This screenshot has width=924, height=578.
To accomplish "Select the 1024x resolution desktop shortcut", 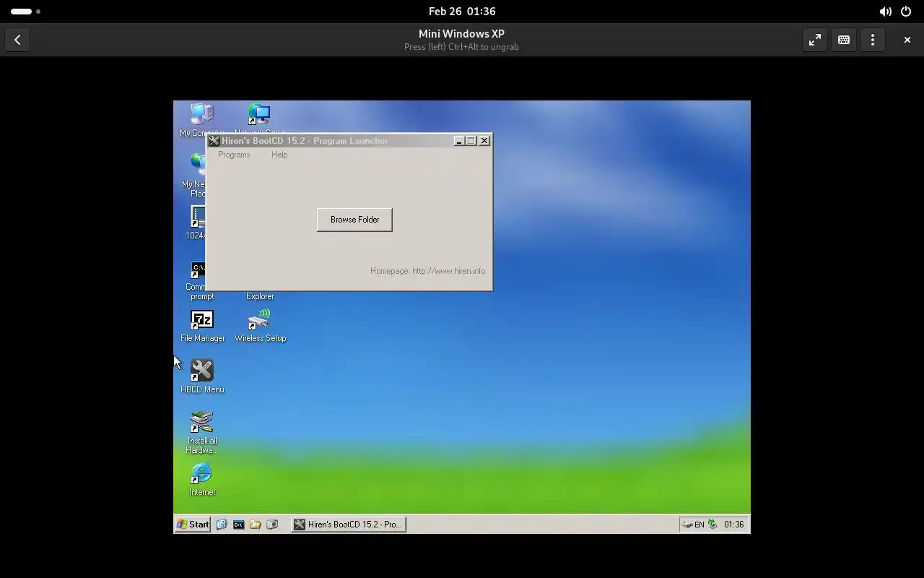I will 198,222.
